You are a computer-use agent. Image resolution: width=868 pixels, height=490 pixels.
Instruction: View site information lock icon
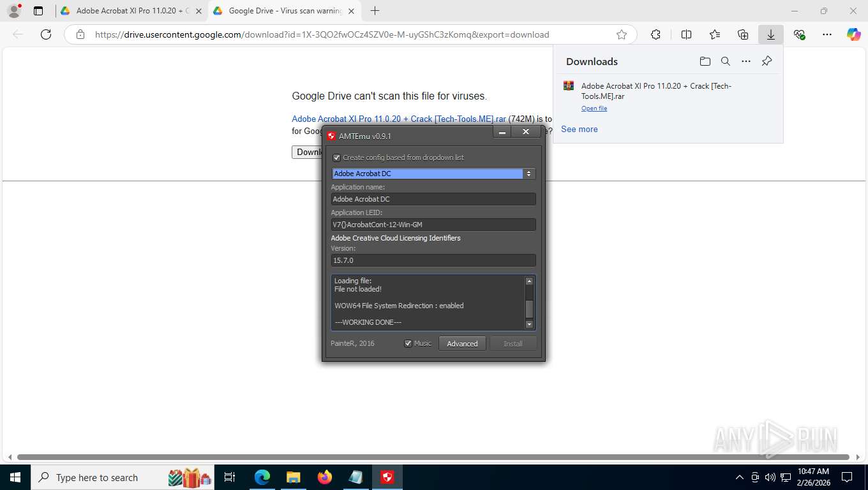(x=80, y=34)
